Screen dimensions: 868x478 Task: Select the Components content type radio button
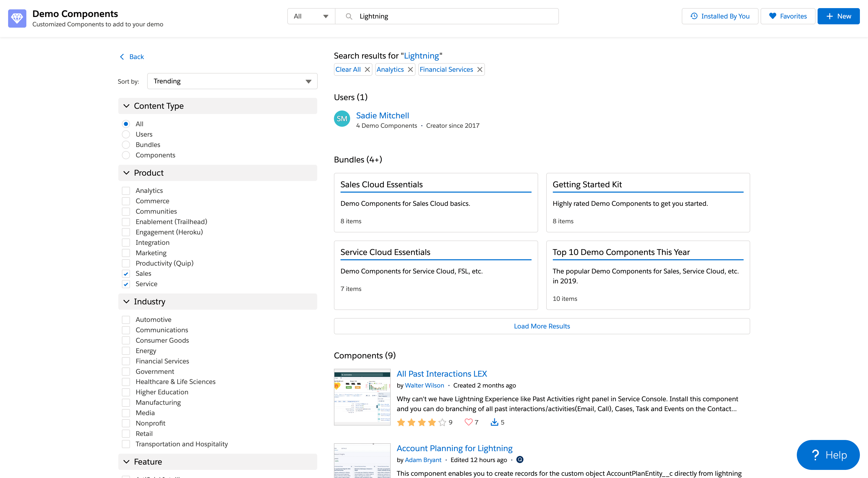click(x=126, y=155)
